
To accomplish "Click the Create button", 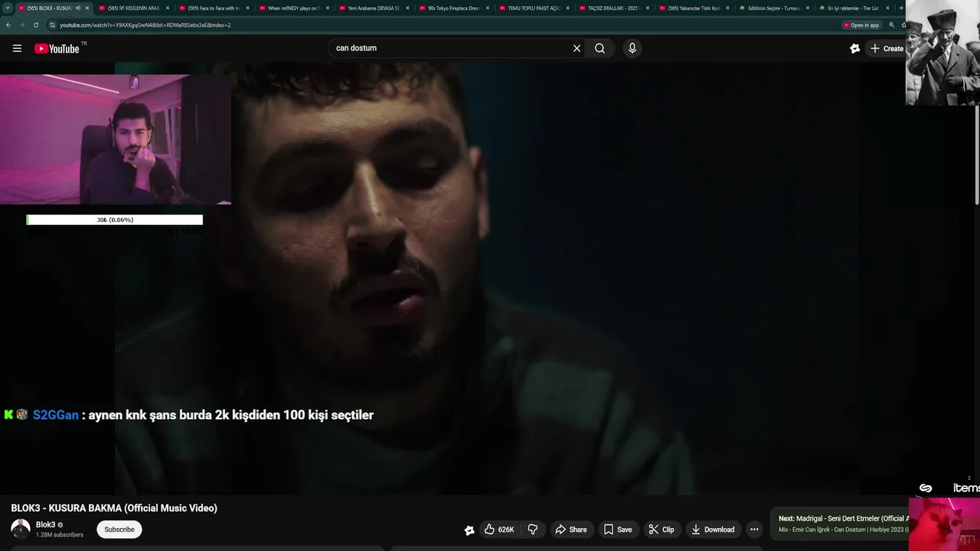I will click(x=887, y=48).
